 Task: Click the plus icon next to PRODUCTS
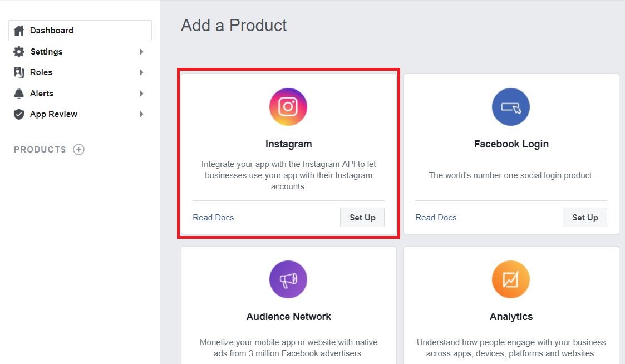tap(78, 149)
